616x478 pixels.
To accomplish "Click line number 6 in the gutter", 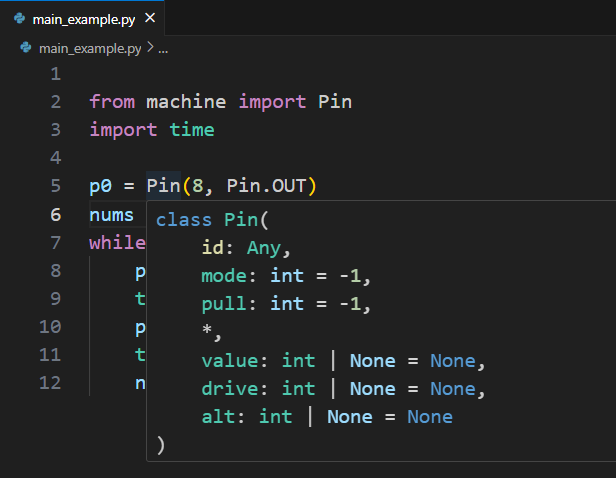I will point(56,214).
